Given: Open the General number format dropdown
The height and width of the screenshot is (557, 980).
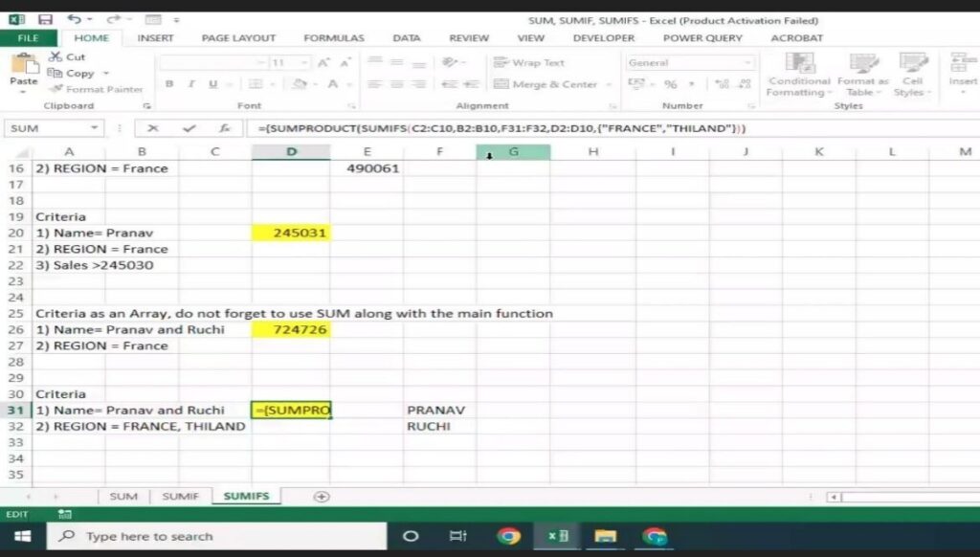Looking at the screenshot, I should coord(747,63).
